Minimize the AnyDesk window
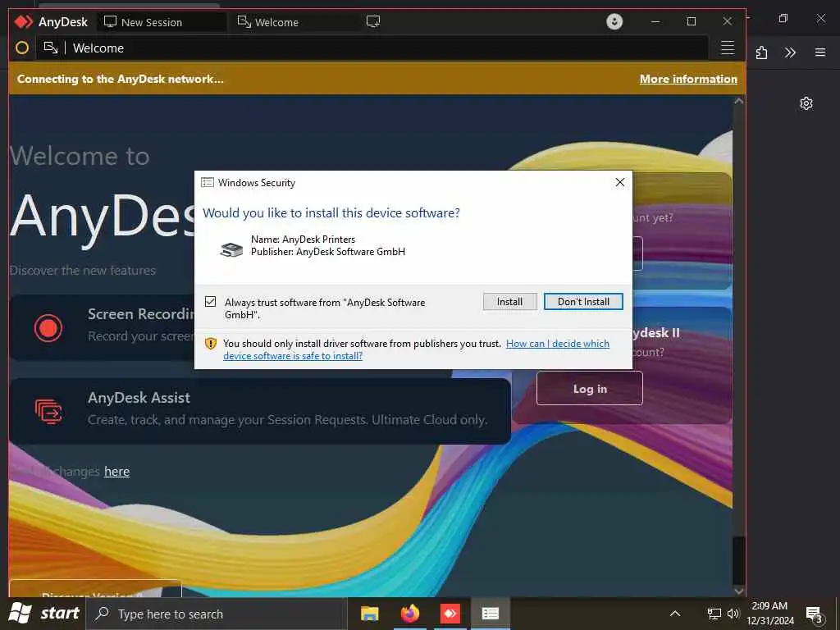 [x=655, y=21]
